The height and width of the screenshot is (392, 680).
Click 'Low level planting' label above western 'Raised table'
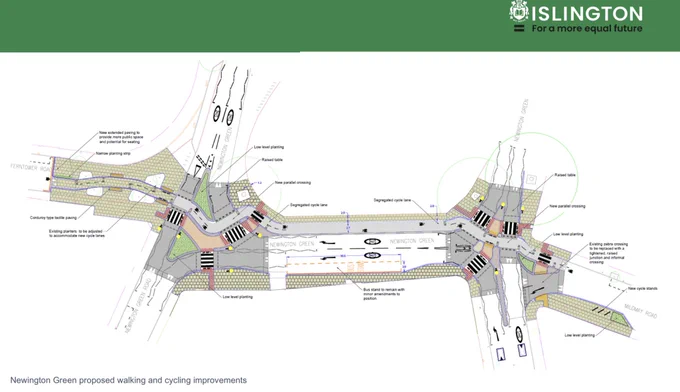269,147
